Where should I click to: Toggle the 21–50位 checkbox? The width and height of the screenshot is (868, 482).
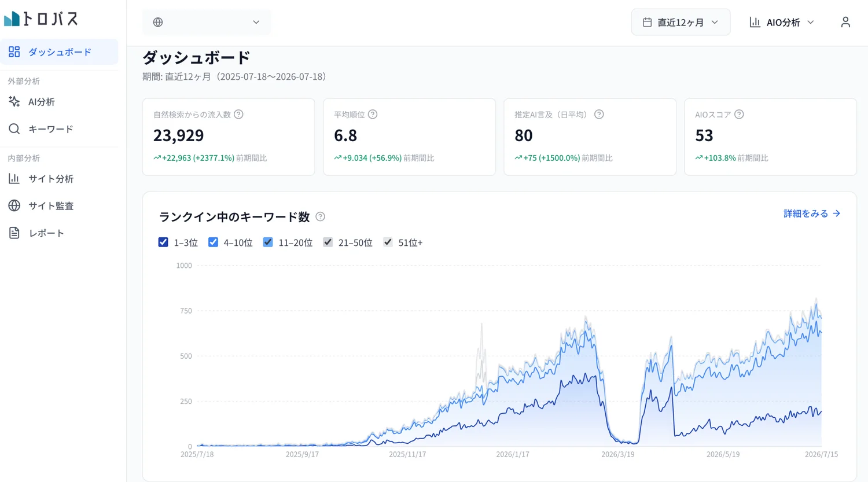(328, 242)
